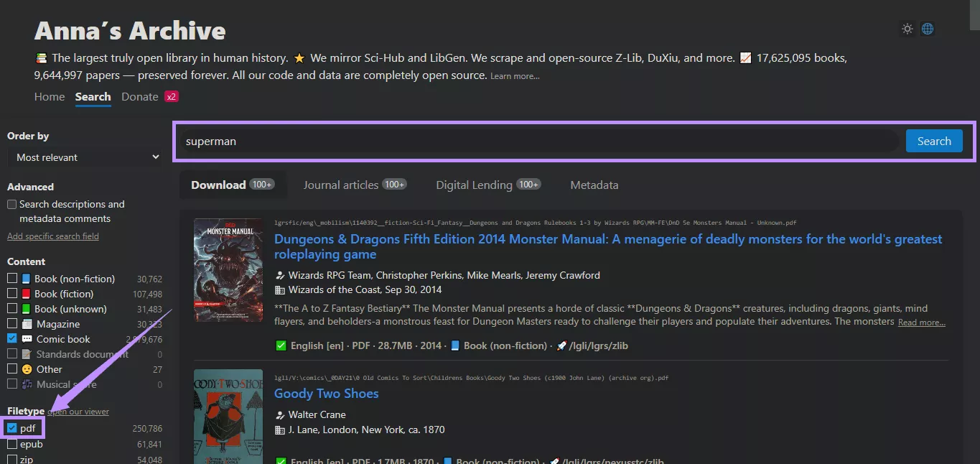Check the zip filetype filter

pos(12,459)
